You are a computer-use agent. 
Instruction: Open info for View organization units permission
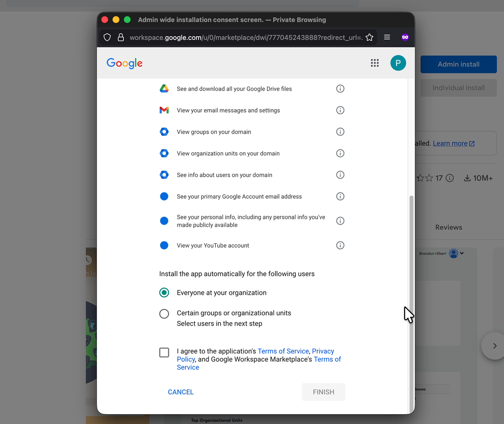[x=340, y=153]
